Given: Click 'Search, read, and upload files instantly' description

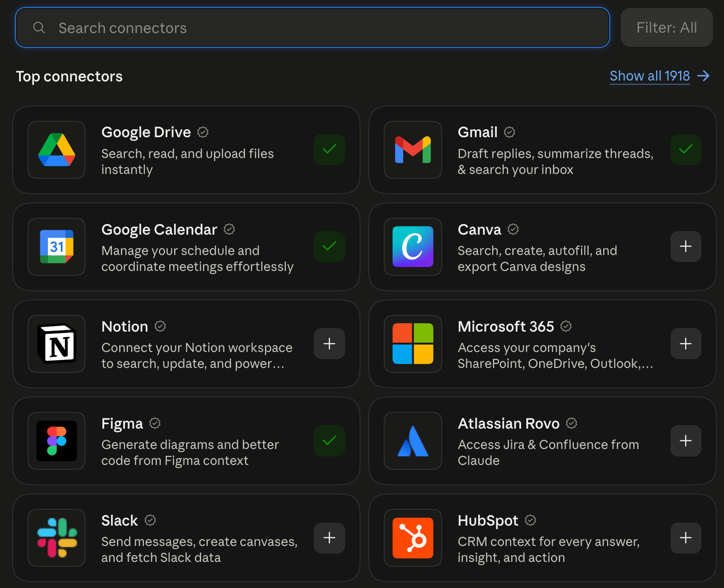Looking at the screenshot, I should click(x=187, y=161).
